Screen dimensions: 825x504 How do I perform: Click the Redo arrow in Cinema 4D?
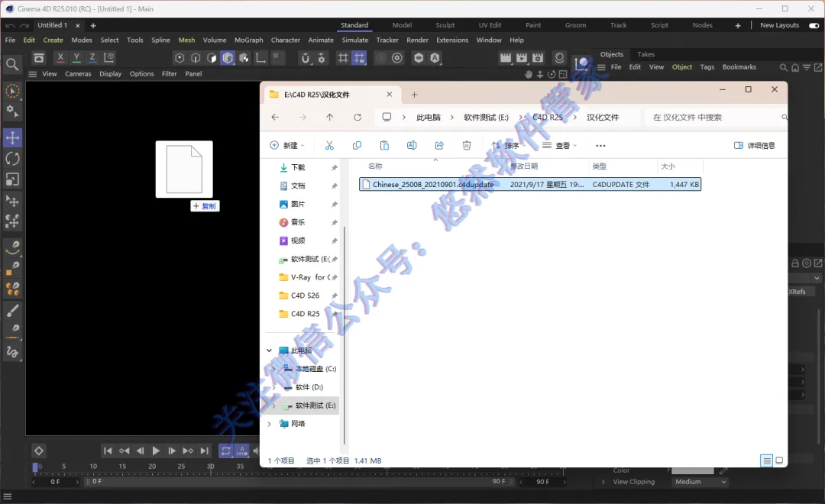pyautogui.click(x=24, y=25)
